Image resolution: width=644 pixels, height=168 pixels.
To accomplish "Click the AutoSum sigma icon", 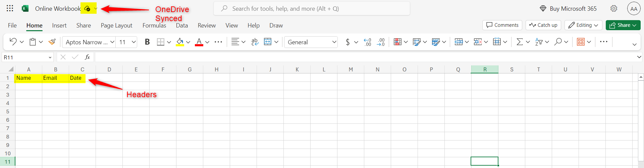I will [x=519, y=42].
